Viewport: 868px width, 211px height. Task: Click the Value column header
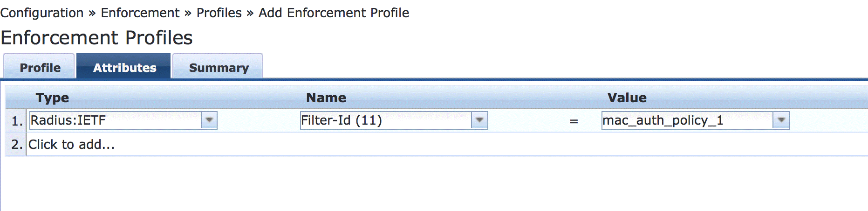(x=627, y=98)
